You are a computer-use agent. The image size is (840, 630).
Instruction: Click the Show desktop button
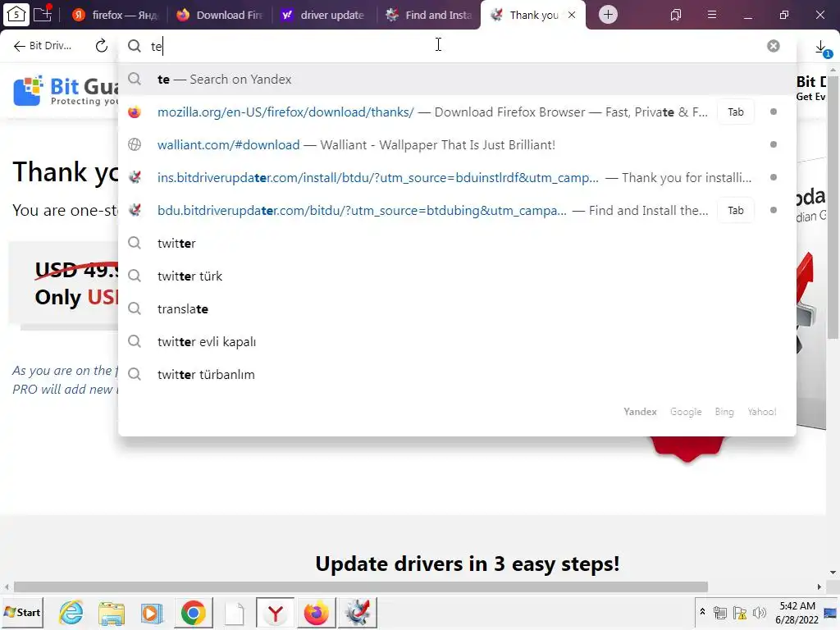pos(831,613)
